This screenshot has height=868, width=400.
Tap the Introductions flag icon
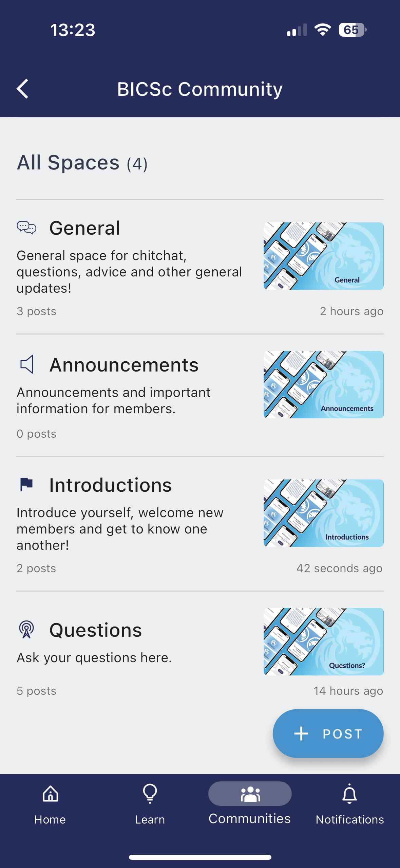click(x=26, y=484)
